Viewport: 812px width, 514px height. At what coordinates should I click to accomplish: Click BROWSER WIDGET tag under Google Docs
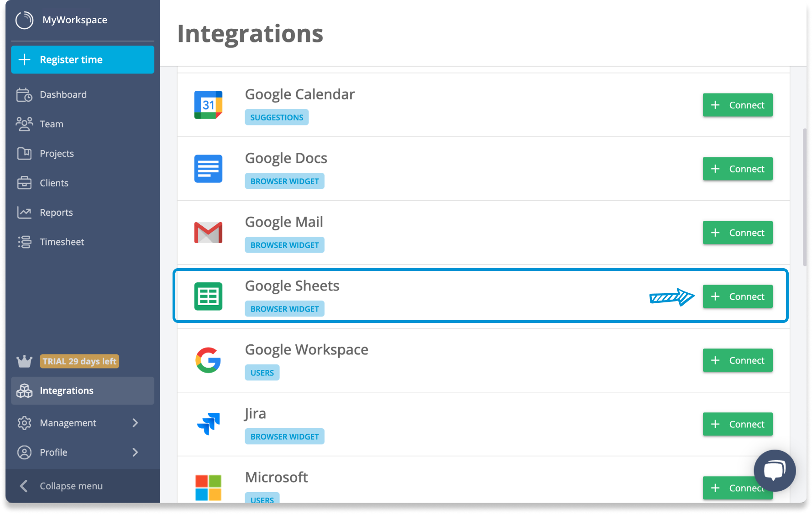pyautogui.click(x=284, y=181)
